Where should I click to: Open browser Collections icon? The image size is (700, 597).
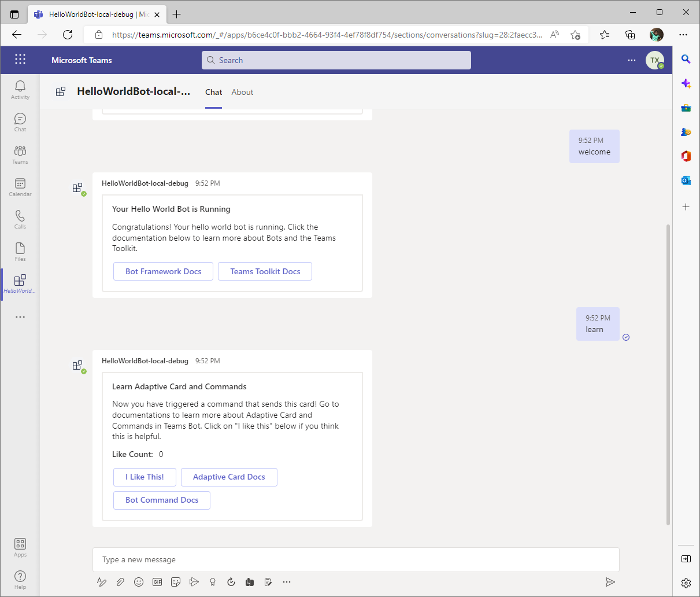point(630,35)
